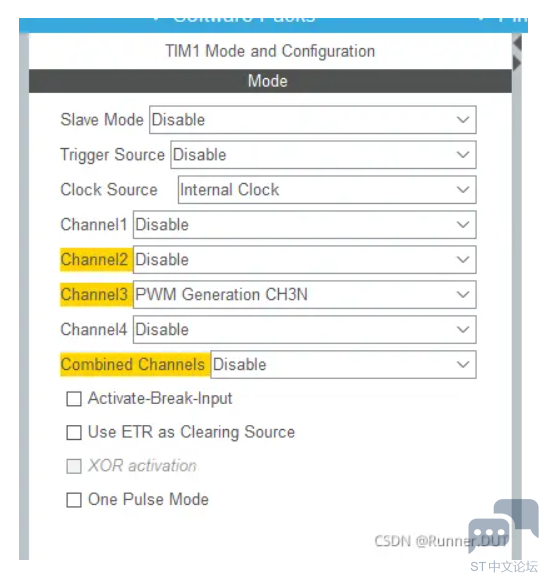This screenshot has width=547, height=582.
Task: Change Channel3 PWM Generation CH3N selection
Action: (x=304, y=294)
